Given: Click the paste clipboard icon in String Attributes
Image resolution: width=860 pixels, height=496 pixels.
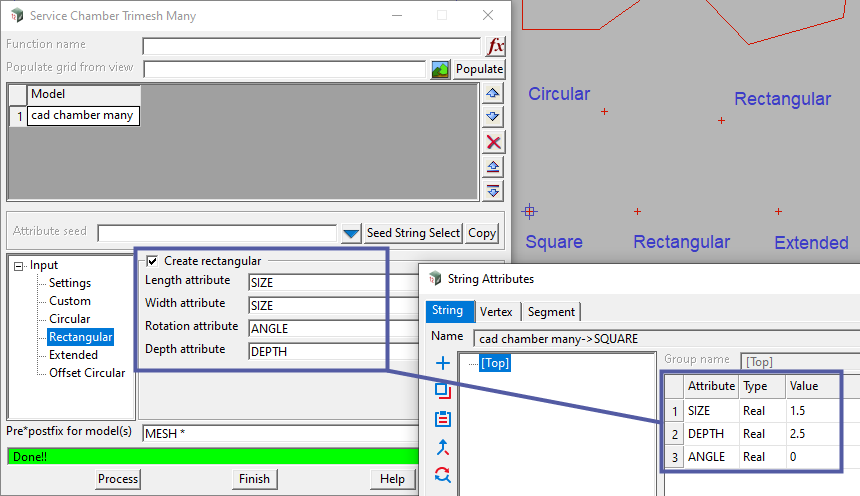Looking at the screenshot, I should click(x=443, y=419).
